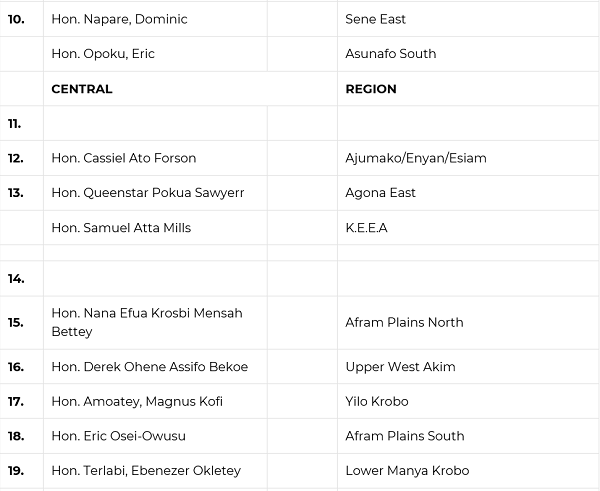600x491 pixels.
Task: Select Hon. Queenstar Pokua Sawyerr
Action: click(x=148, y=193)
